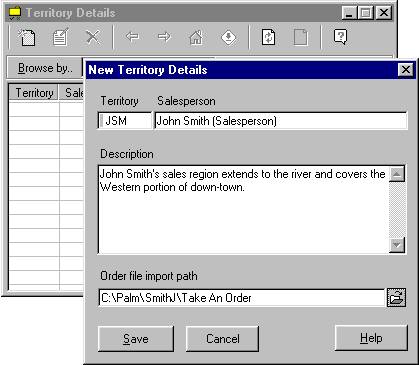Viewport: 419px width, 365px height.
Task: Close the New Territory Details dialog
Action: [x=406, y=70]
